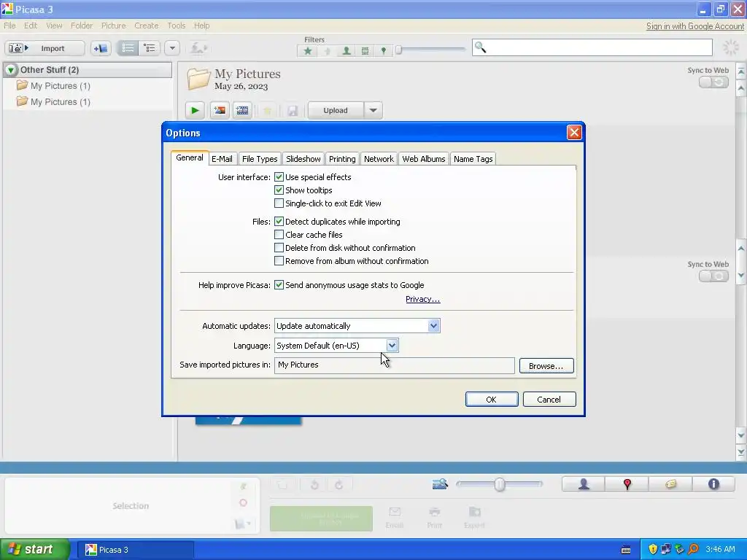Click the add folder to Picasa icon
The width and height of the screenshot is (747, 560).
click(x=101, y=48)
